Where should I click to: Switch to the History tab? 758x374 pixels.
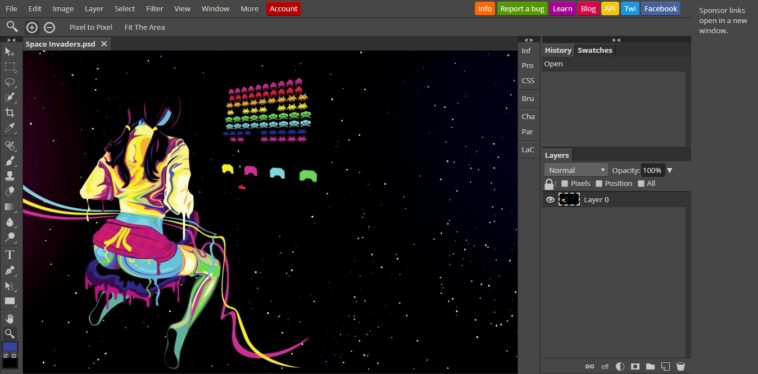click(558, 50)
